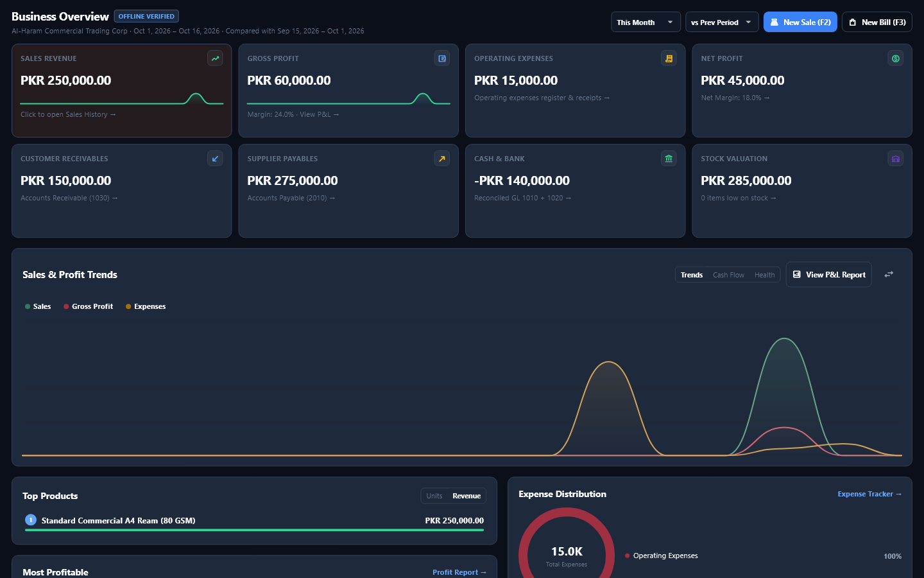Follow the Expense Tracker link
The height and width of the screenshot is (578, 924).
tap(869, 494)
